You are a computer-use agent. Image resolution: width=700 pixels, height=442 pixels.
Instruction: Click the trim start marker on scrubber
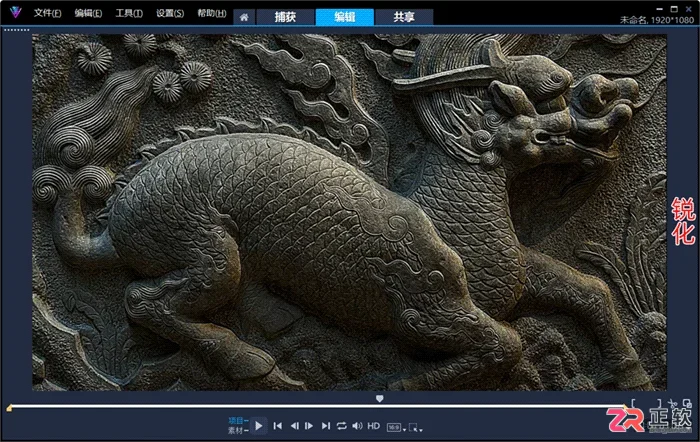[9, 408]
